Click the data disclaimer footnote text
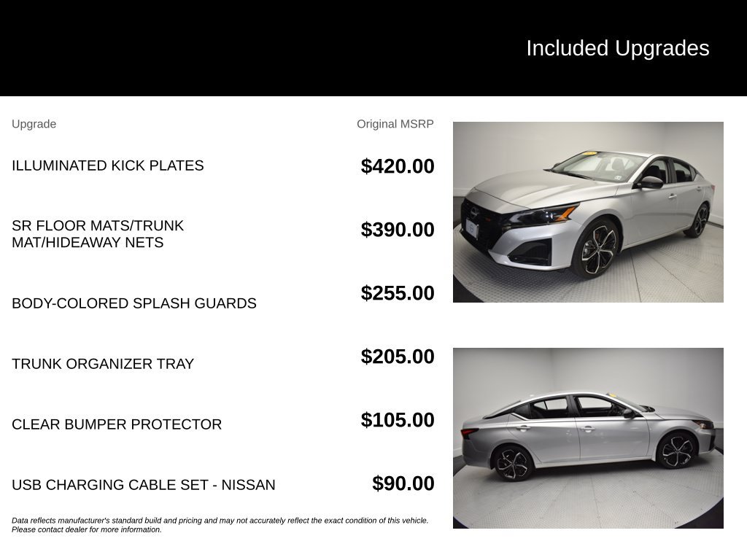Screen dimensions: 747x560 tap(220, 525)
